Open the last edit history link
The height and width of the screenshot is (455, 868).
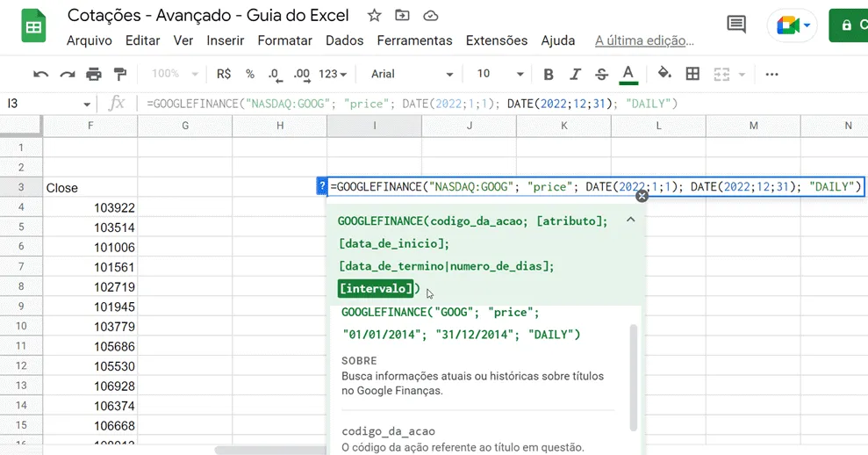tap(644, 40)
